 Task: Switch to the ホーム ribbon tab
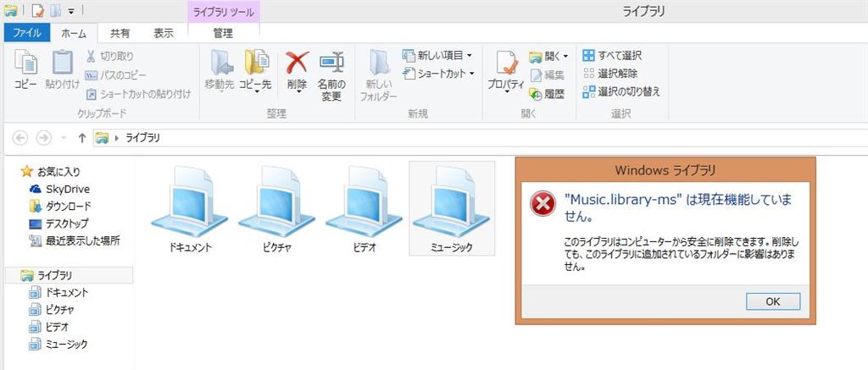[x=74, y=33]
